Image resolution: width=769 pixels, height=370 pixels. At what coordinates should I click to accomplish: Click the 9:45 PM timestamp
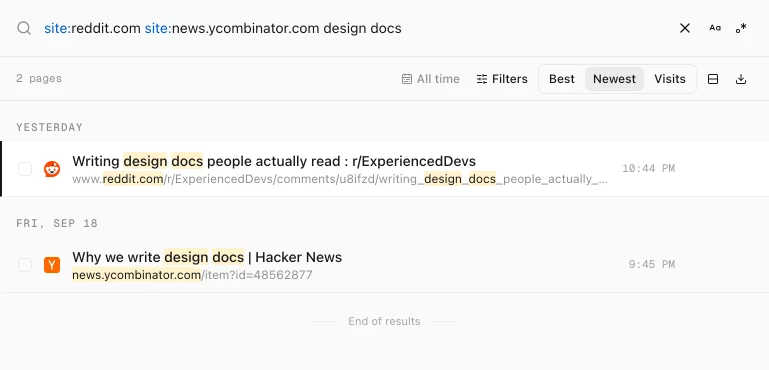click(x=652, y=264)
